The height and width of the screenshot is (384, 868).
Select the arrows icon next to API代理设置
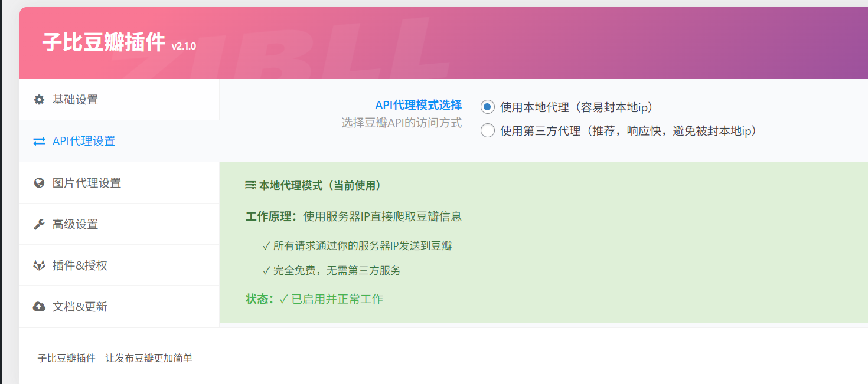click(38, 141)
